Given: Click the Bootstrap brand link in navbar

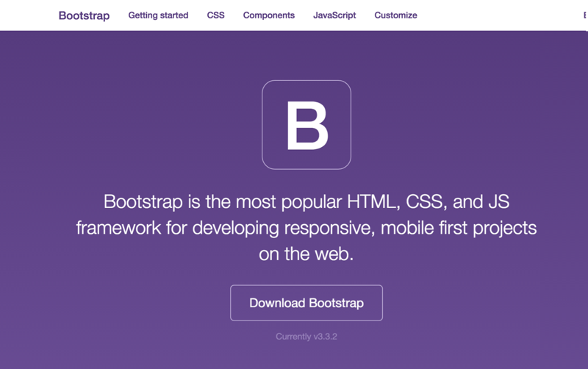Looking at the screenshot, I should tap(84, 15).
